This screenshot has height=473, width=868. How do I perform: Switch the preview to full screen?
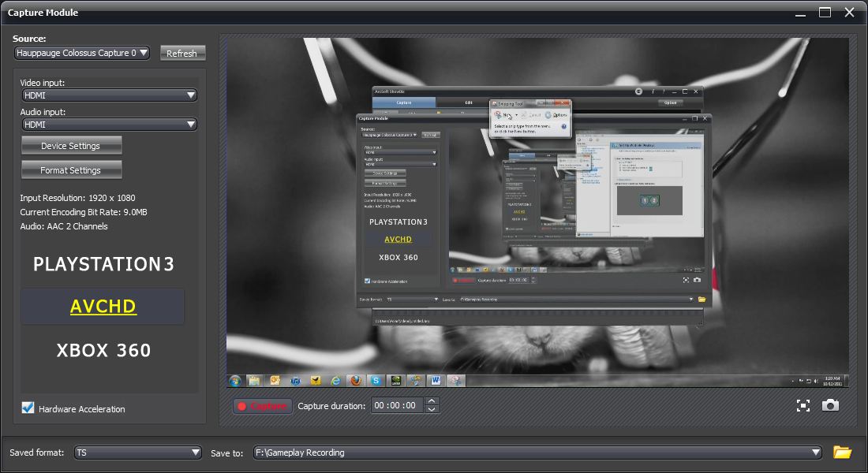[803, 405]
